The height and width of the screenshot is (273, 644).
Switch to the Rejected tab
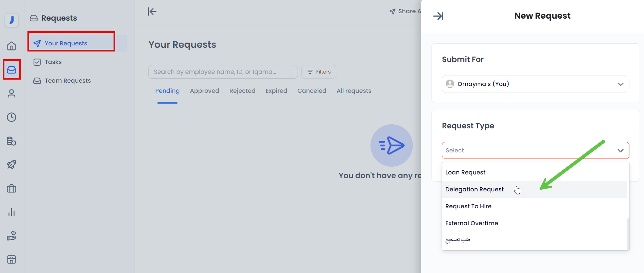pyautogui.click(x=242, y=91)
